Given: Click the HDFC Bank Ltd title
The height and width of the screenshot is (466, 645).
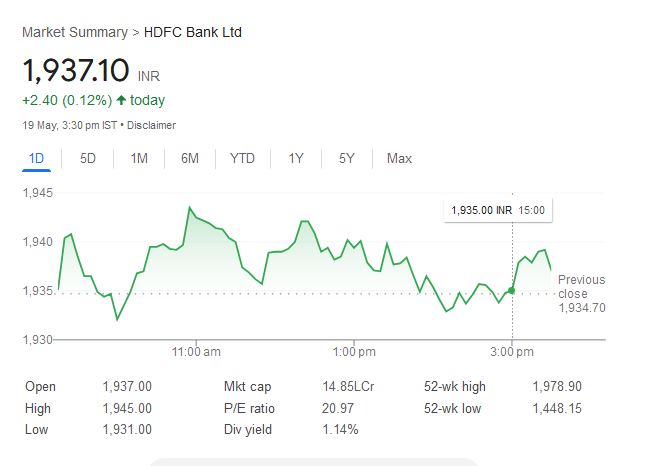Looking at the screenshot, I should click(193, 32).
